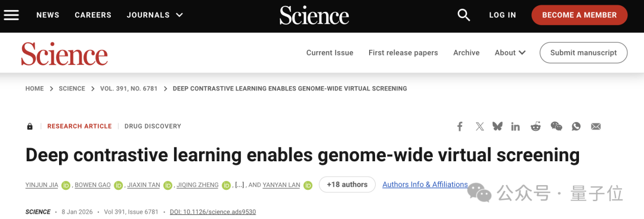
Task: Share article on LinkedIn icon
Action: (515, 126)
